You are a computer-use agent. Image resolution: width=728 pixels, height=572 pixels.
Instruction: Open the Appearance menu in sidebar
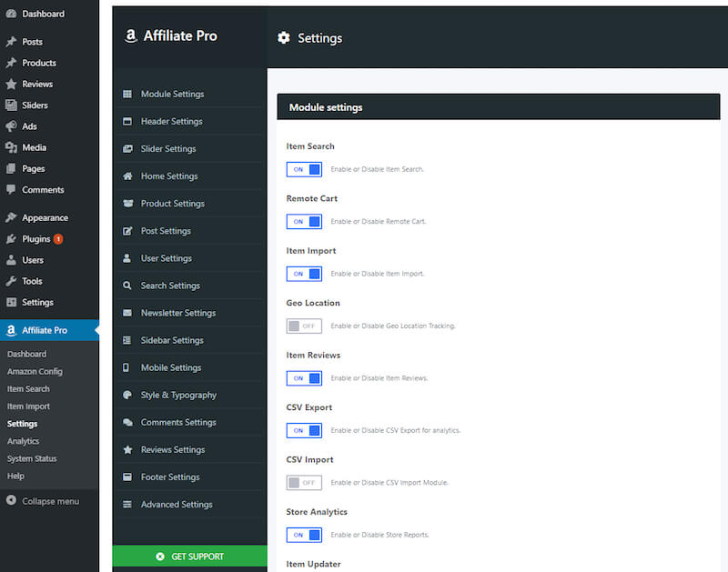(45, 218)
